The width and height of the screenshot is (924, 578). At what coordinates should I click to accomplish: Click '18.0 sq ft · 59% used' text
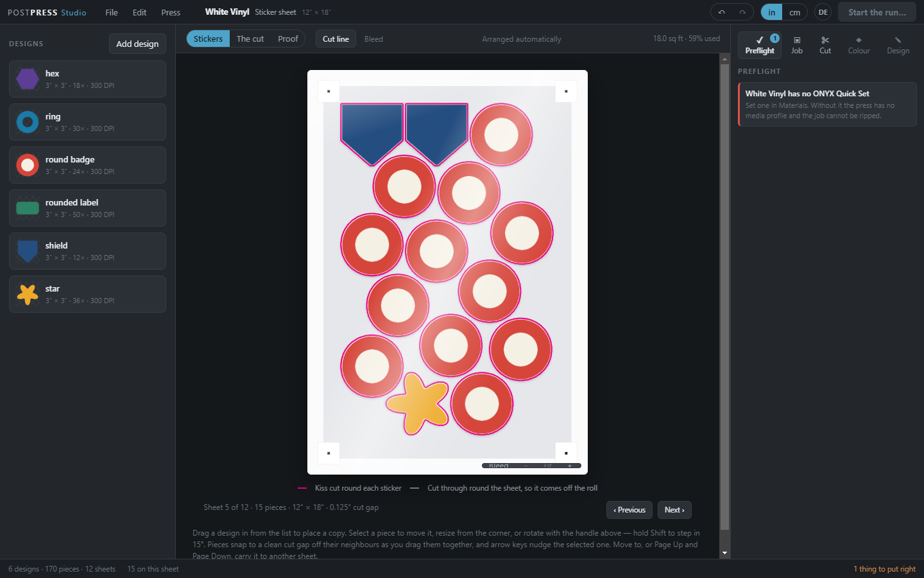tap(687, 39)
